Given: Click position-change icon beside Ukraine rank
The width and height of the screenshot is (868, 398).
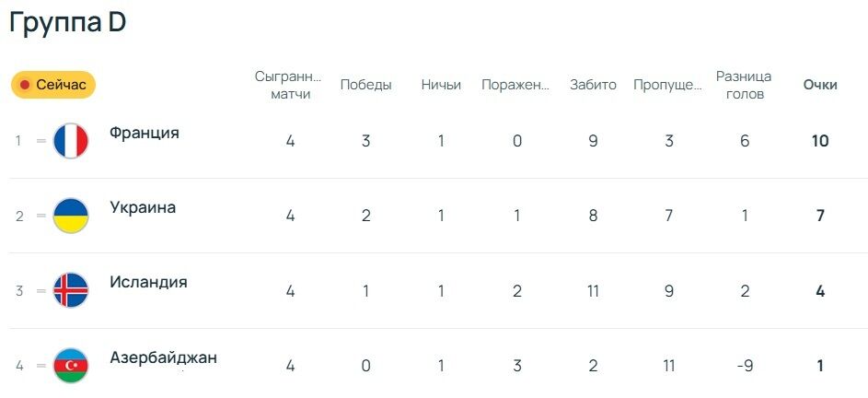Looking at the screenshot, I should point(41,216).
